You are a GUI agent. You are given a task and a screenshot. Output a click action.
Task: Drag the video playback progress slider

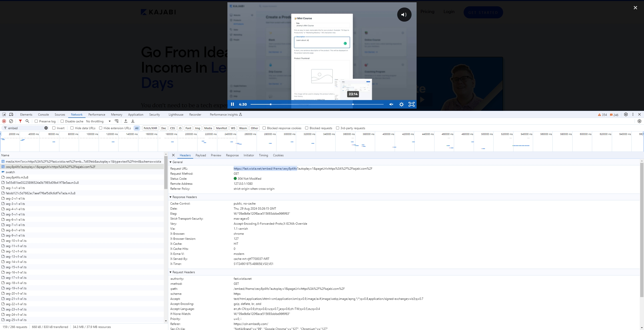tap(270, 104)
